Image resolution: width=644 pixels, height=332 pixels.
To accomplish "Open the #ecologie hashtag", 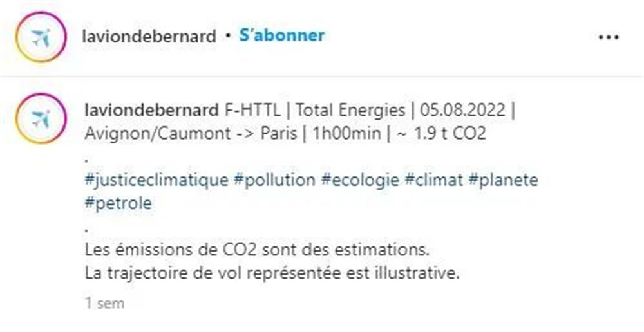I will (x=360, y=180).
